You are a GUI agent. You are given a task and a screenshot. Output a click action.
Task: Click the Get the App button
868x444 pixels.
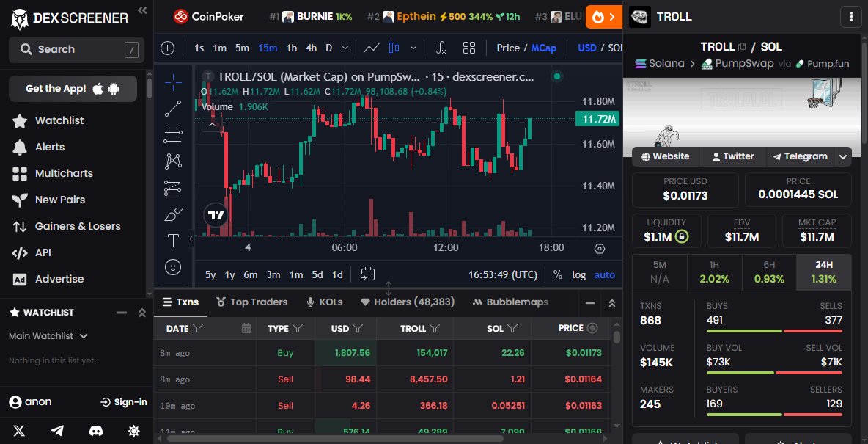pos(73,89)
